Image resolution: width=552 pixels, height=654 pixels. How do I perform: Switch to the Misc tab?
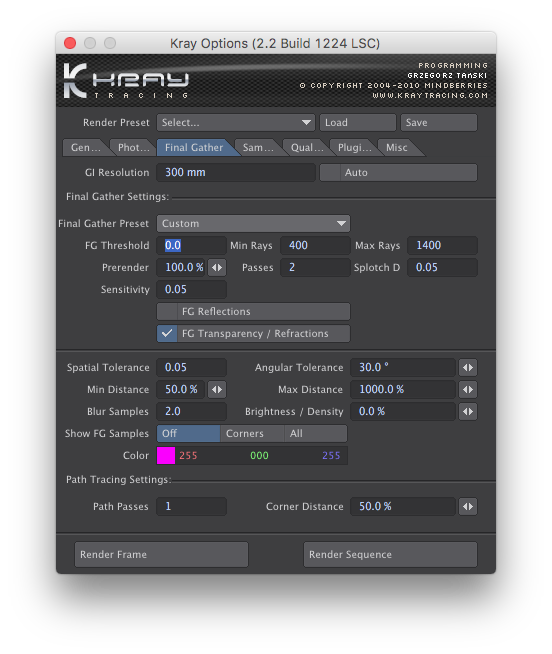[x=397, y=148]
